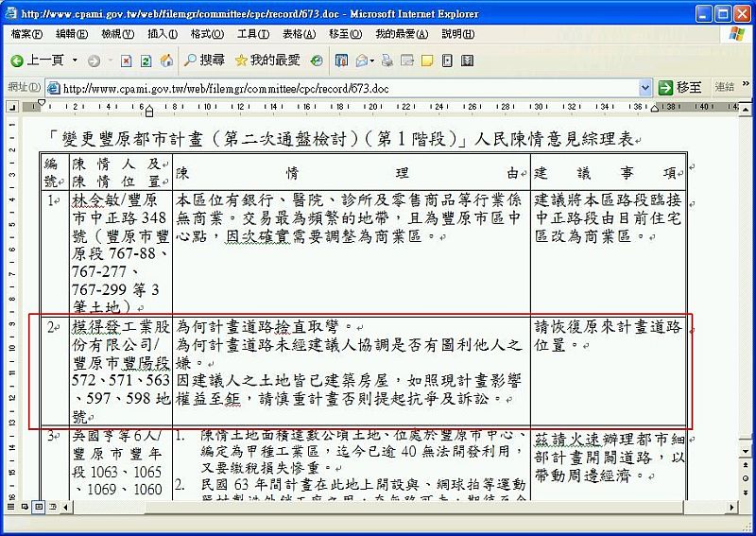Click the text 請恢復原來計畫道路位置
756x536 pixels.
pos(608,337)
